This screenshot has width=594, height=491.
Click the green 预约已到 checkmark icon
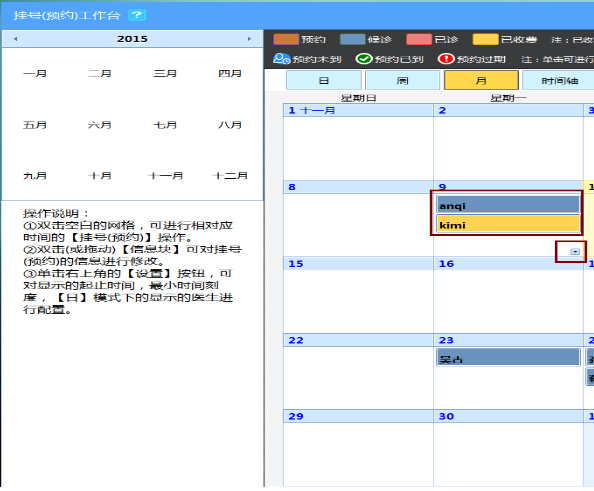click(364, 59)
